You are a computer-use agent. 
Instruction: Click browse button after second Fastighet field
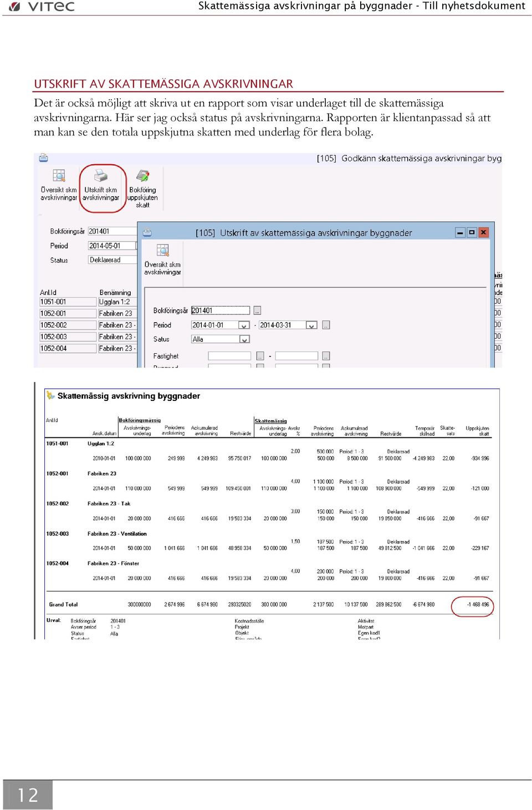pyautogui.click(x=326, y=356)
